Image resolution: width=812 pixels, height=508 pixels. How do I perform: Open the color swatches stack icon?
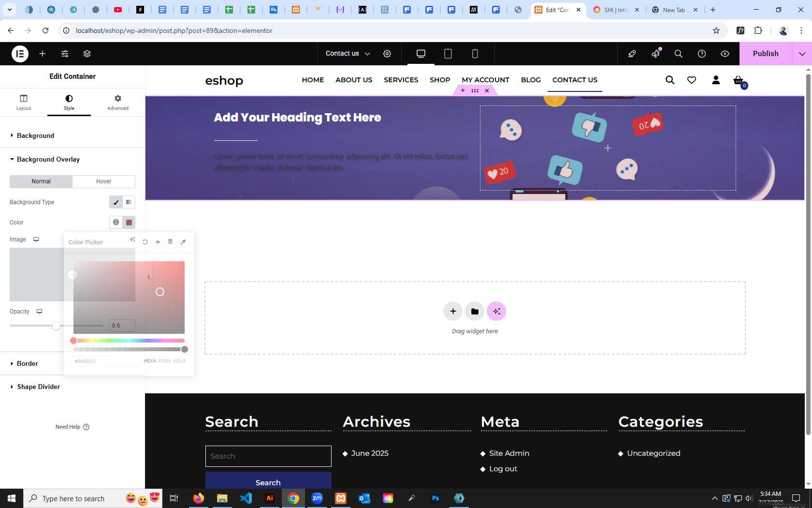click(170, 242)
